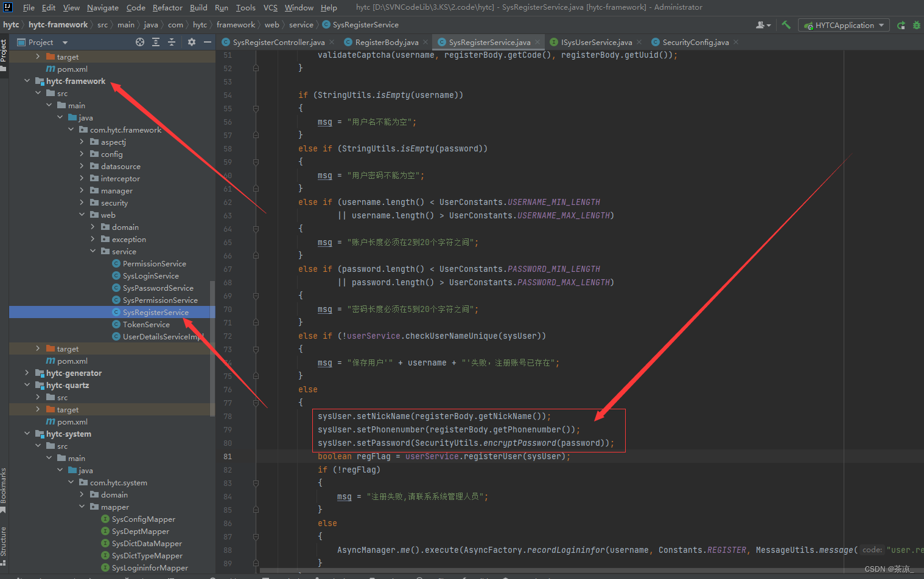The width and height of the screenshot is (924, 579).
Task: Toggle the Structure tool window
Action: (4, 540)
